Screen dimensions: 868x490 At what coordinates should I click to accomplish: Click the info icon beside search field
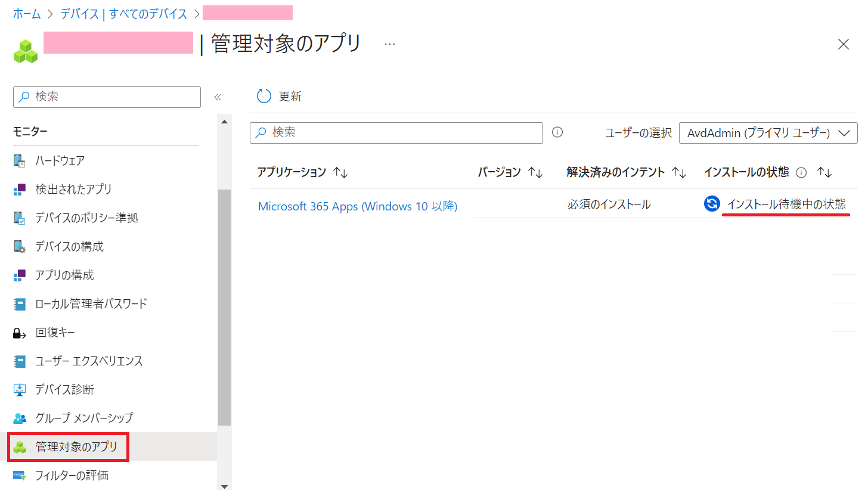[x=557, y=132]
